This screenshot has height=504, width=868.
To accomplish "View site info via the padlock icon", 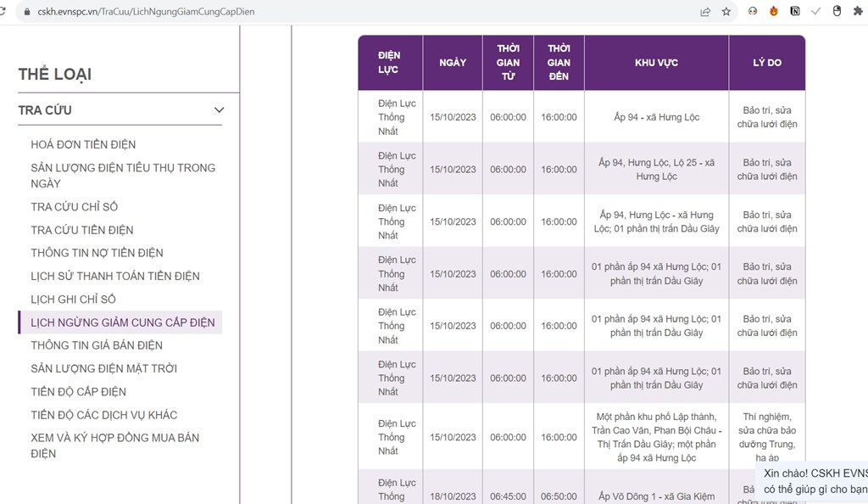I will tap(26, 12).
